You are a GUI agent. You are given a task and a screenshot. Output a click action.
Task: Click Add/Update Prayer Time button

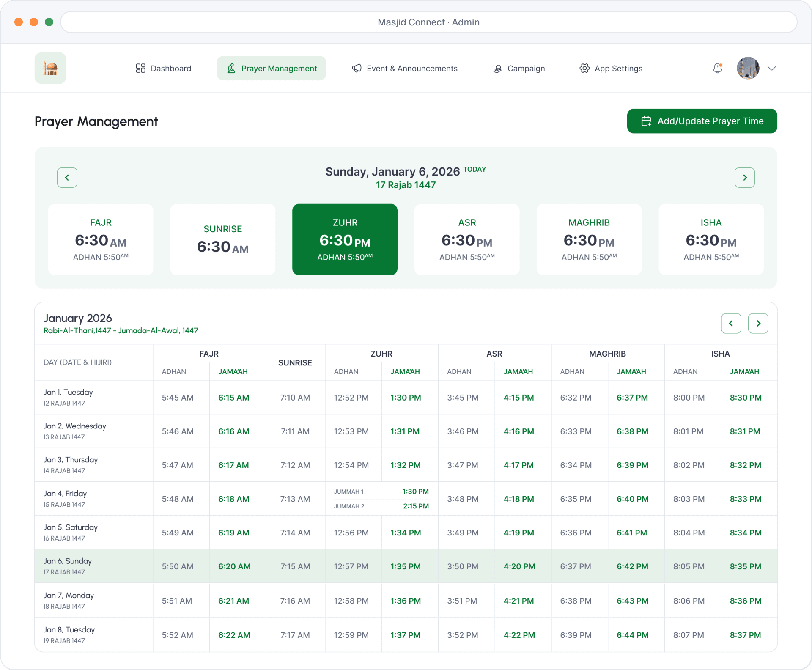[x=702, y=121]
